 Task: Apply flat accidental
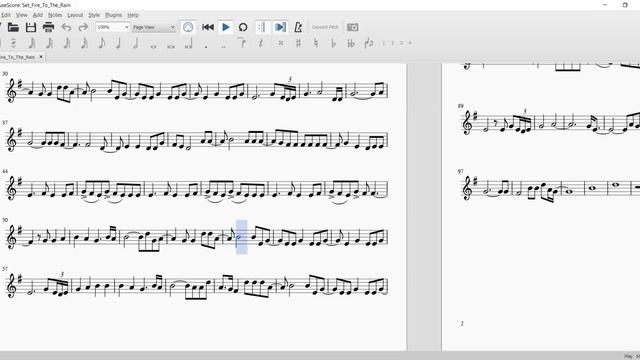point(333,43)
